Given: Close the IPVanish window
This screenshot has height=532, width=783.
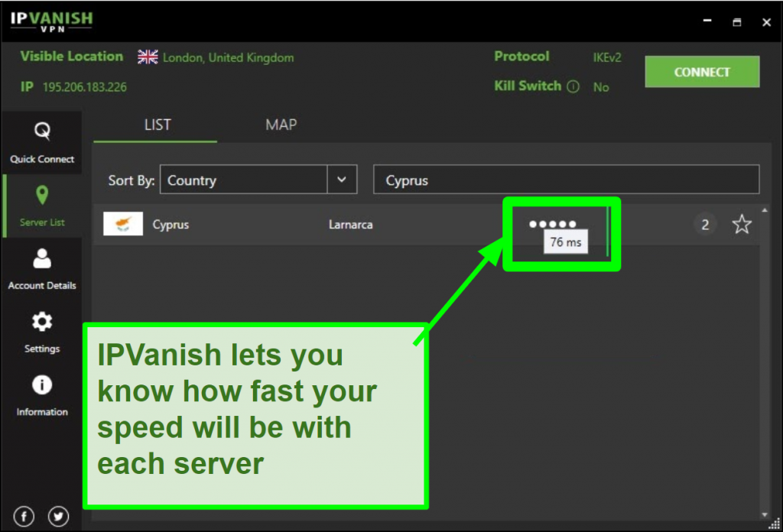Looking at the screenshot, I should point(766,22).
